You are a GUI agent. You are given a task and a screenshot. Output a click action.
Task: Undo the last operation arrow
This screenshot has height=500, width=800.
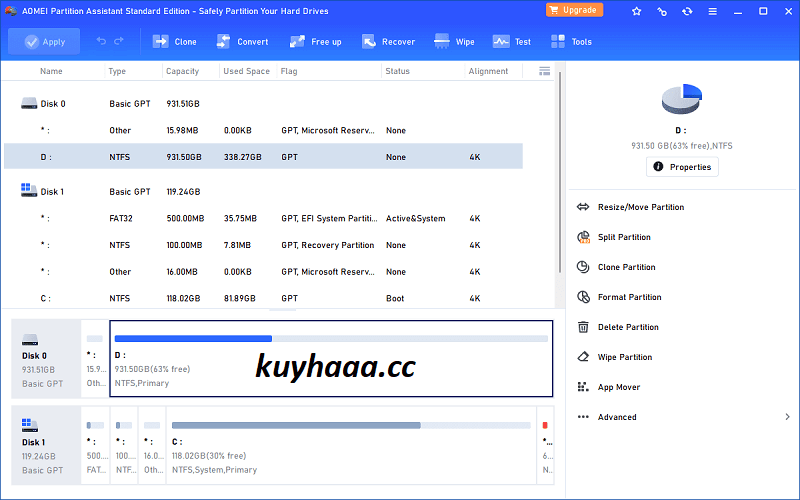101,41
